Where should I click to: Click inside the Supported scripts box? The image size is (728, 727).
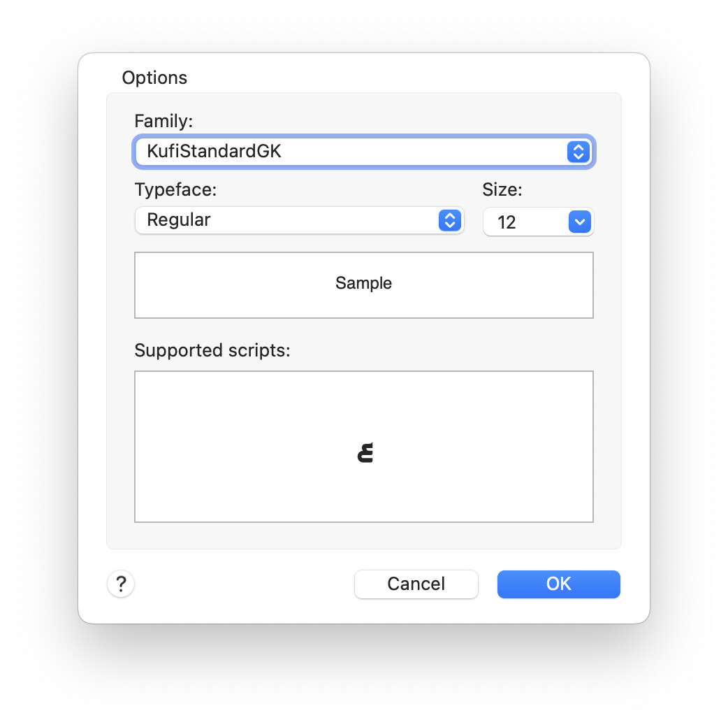[x=364, y=447]
